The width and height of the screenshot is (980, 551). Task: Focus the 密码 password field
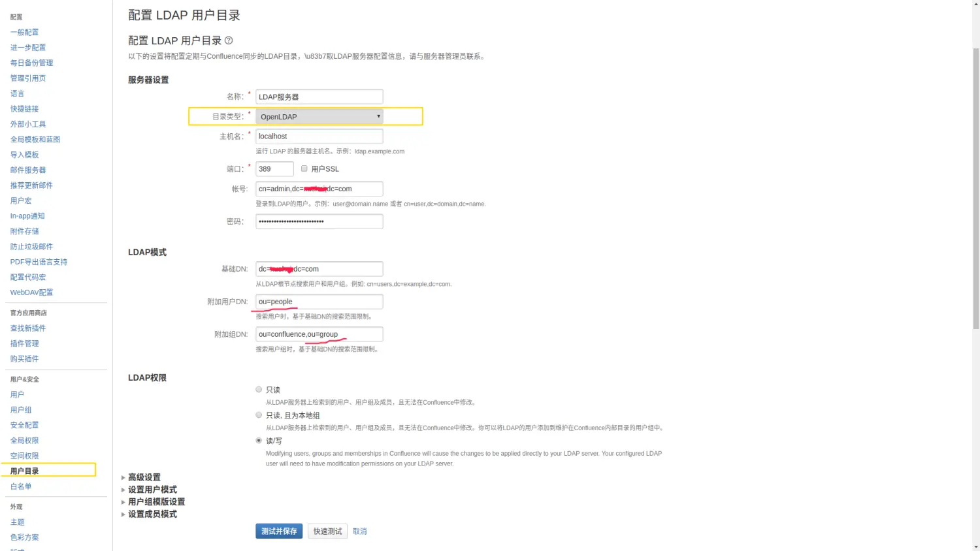(319, 221)
